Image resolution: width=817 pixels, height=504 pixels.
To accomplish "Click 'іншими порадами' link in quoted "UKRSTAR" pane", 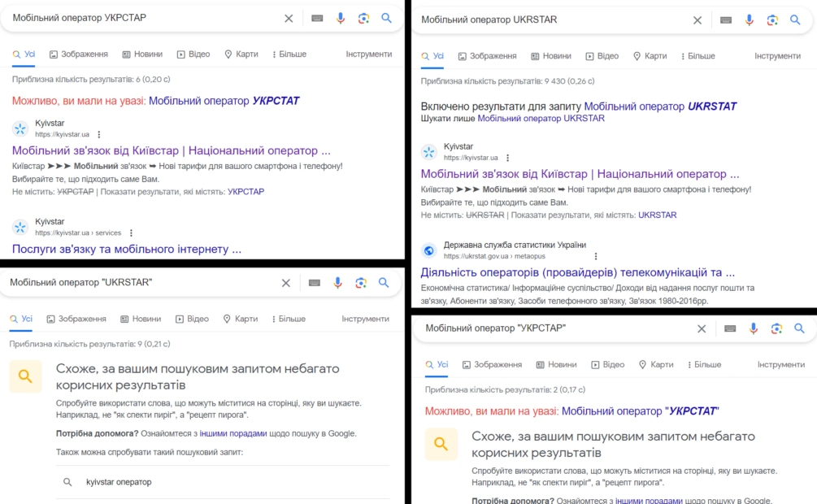I will pos(233,433).
